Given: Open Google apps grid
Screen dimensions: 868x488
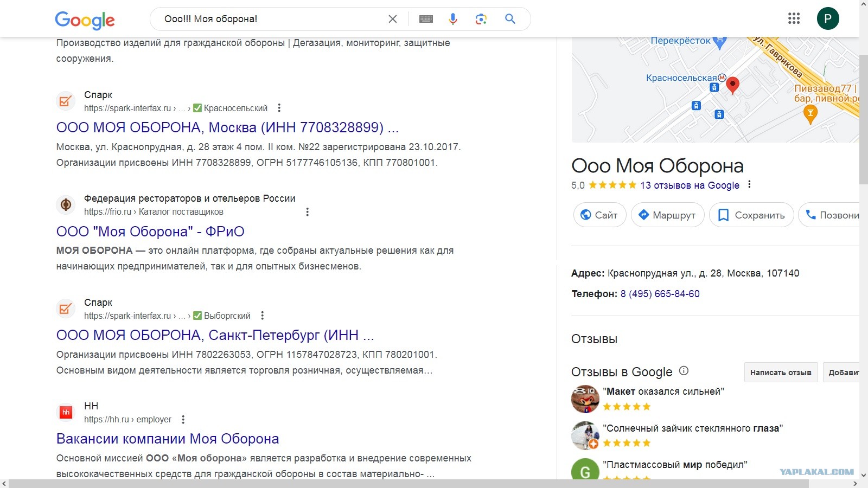Looking at the screenshot, I should [x=794, y=18].
